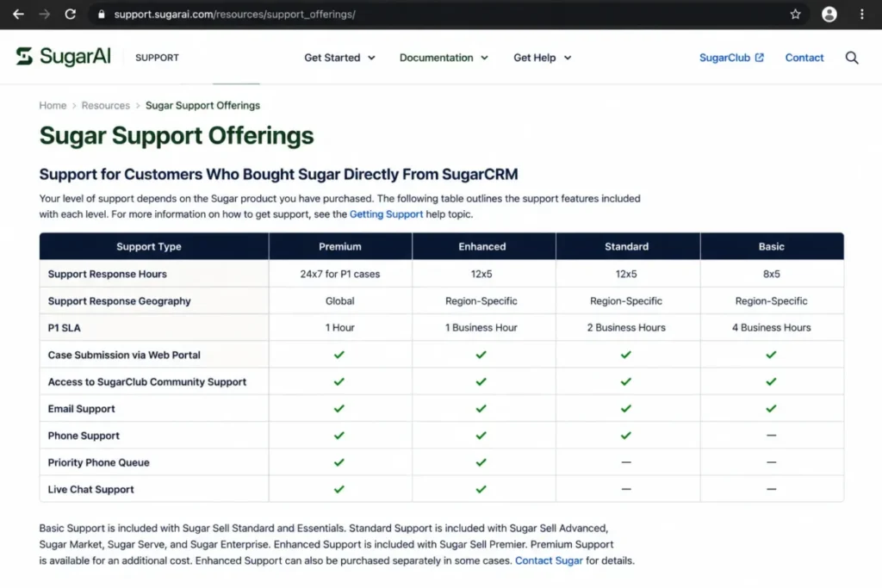882x588 pixels.
Task: Click the 'Global' geography cell
Action: (339, 300)
